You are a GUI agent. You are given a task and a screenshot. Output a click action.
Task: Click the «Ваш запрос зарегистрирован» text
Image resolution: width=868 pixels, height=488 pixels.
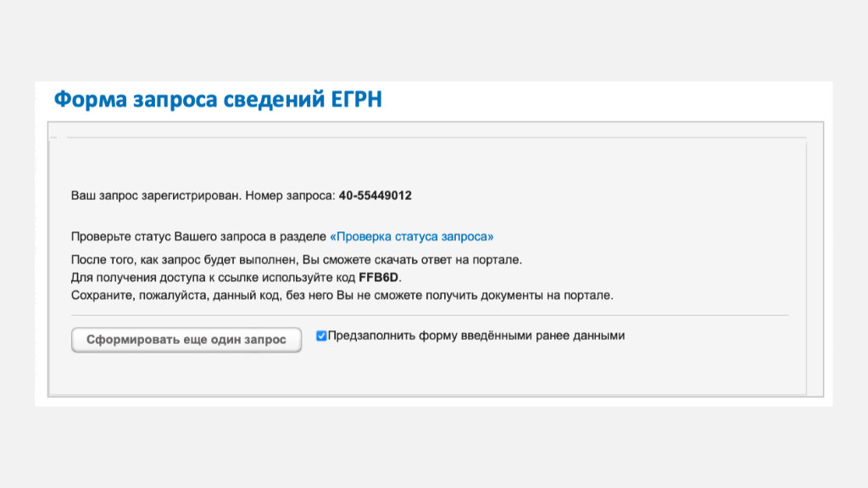pyautogui.click(x=156, y=196)
